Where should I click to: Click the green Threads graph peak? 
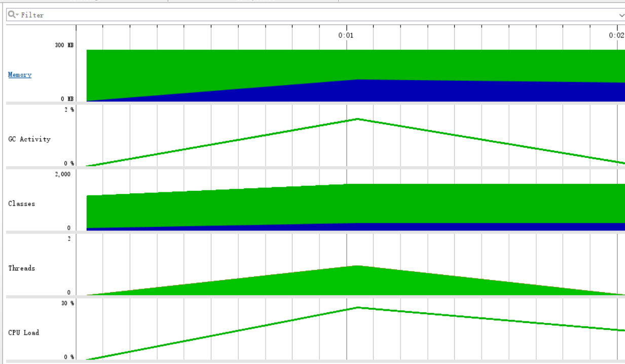[358, 267]
